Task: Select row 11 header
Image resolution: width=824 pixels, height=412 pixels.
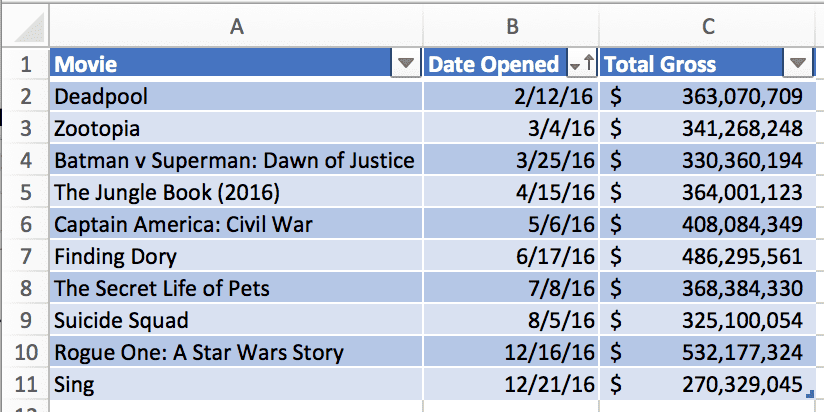Action: pos(24,385)
